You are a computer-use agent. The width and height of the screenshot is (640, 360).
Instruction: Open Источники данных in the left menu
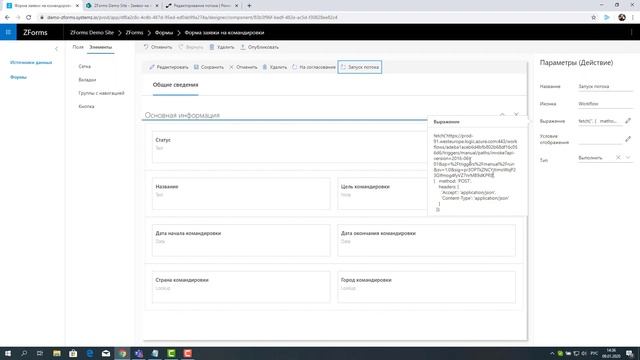click(x=31, y=62)
